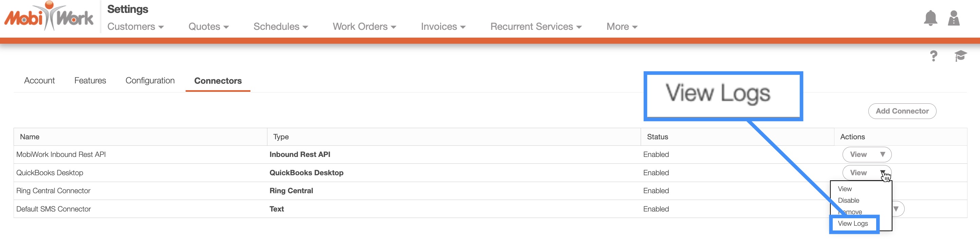This screenshot has width=980, height=242.
Task: Choose Disable in the actions menu
Action: tap(848, 200)
